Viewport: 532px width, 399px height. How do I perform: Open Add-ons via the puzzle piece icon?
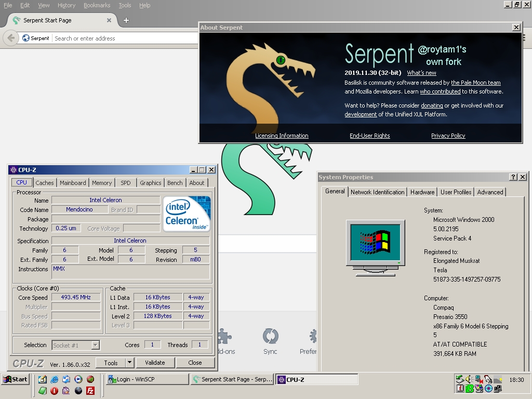point(225,337)
